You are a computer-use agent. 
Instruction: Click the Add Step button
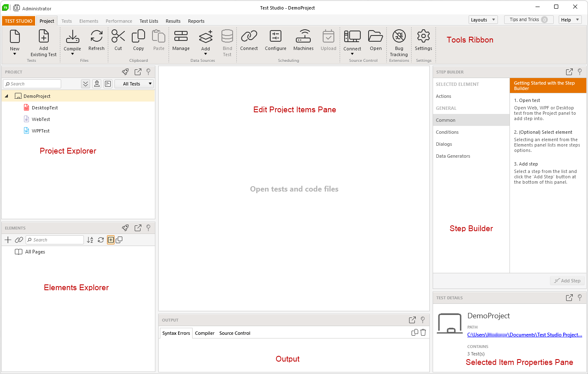567,281
